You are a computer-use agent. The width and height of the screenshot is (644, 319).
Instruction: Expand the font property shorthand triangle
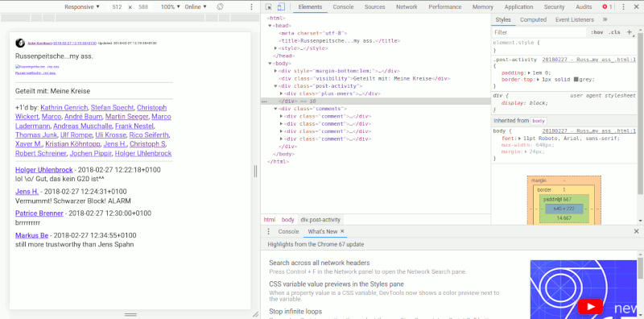tap(519, 139)
